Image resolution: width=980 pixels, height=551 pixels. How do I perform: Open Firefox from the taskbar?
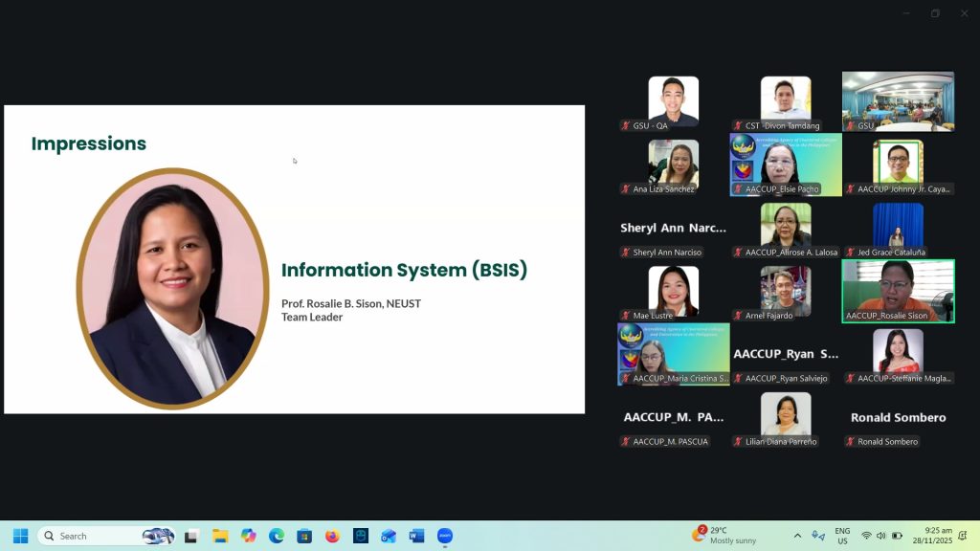tap(332, 536)
